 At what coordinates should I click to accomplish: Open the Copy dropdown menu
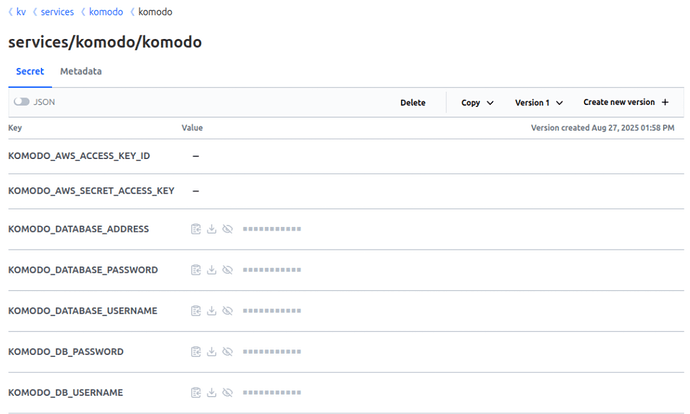[477, 103]
